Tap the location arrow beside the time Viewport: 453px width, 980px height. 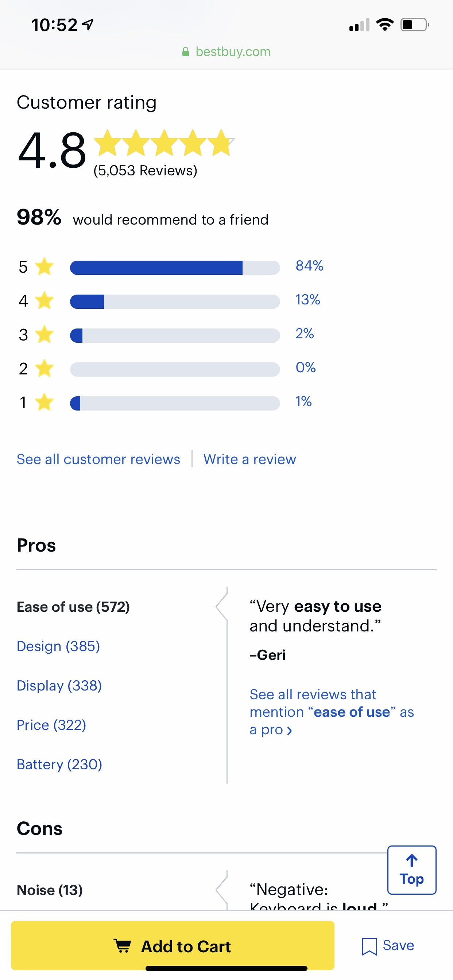tap(88, 25)
